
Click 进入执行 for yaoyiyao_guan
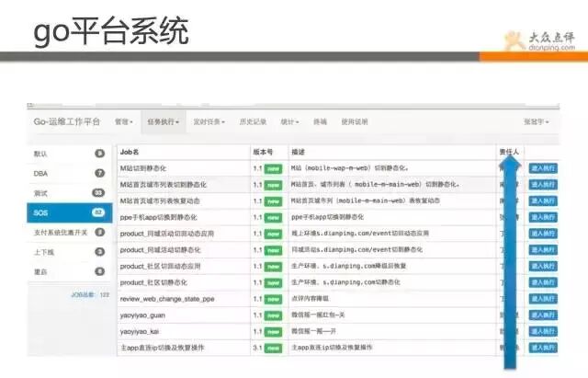point(543,315)
